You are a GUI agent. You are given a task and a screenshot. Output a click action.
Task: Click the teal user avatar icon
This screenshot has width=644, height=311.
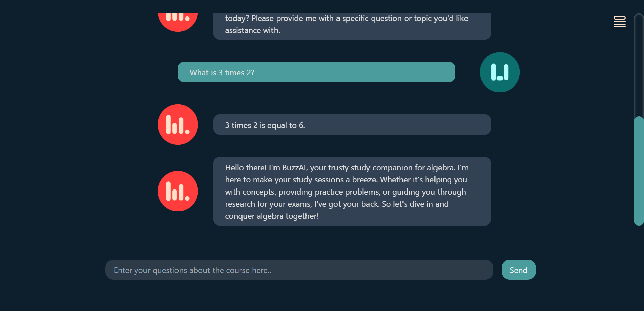tap(500, 72)
